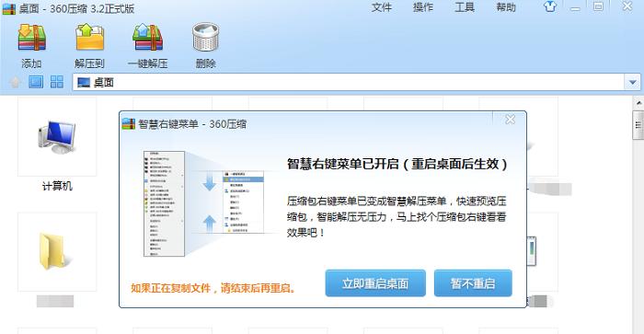Click the vertical scrollbar thumb
This screenshot has height=334, width=644.
pyautogui.click(x=638, y=125)
